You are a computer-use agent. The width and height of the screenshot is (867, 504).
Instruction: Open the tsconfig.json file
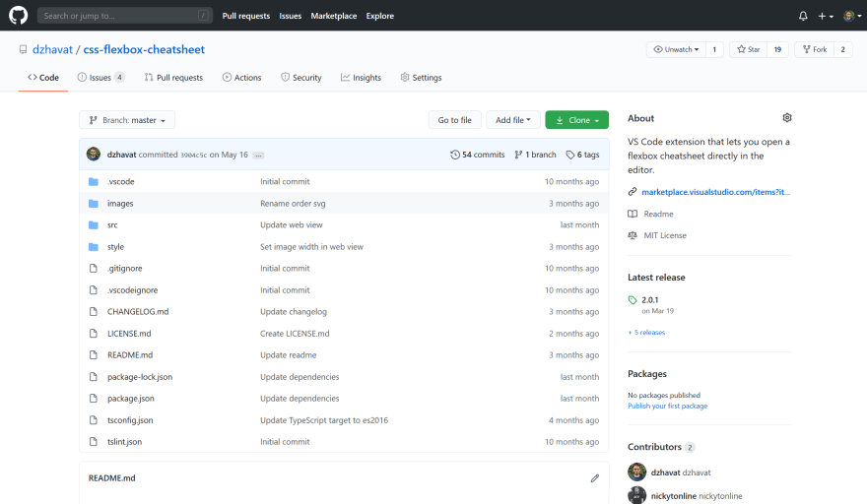(x=130, y=420)
